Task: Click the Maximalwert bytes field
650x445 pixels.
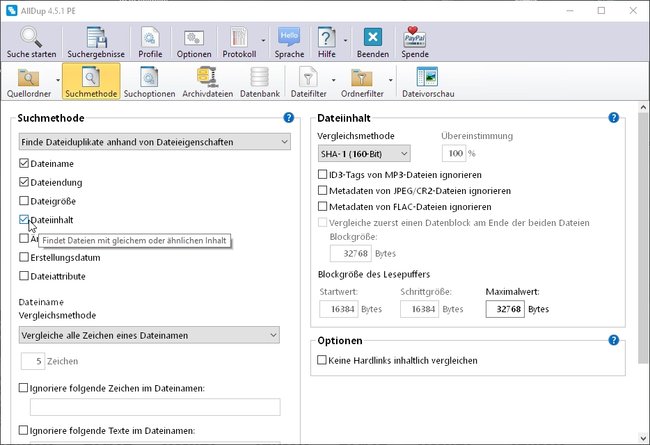Action: 505,309
